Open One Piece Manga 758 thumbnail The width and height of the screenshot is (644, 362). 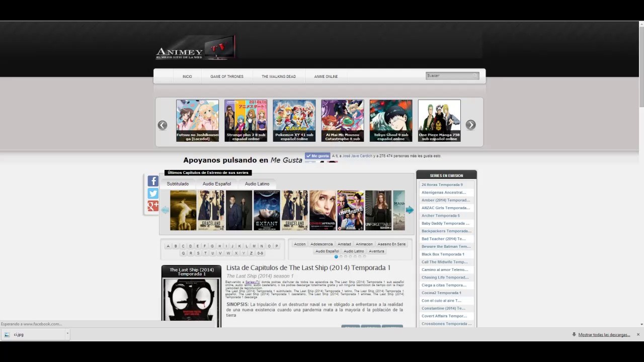click(x=439, y=121)
